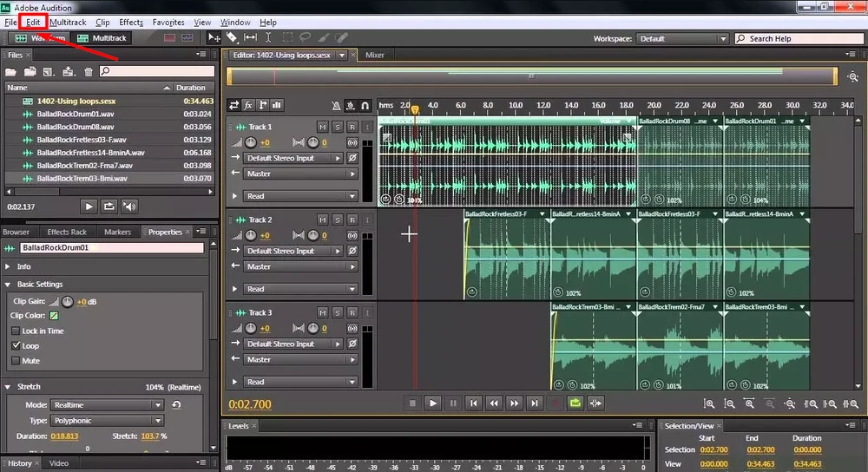The width and height of the screenshot is (868, 472).
Task: Click Zoom In Amplitude icon
Action: coord(709,404)
